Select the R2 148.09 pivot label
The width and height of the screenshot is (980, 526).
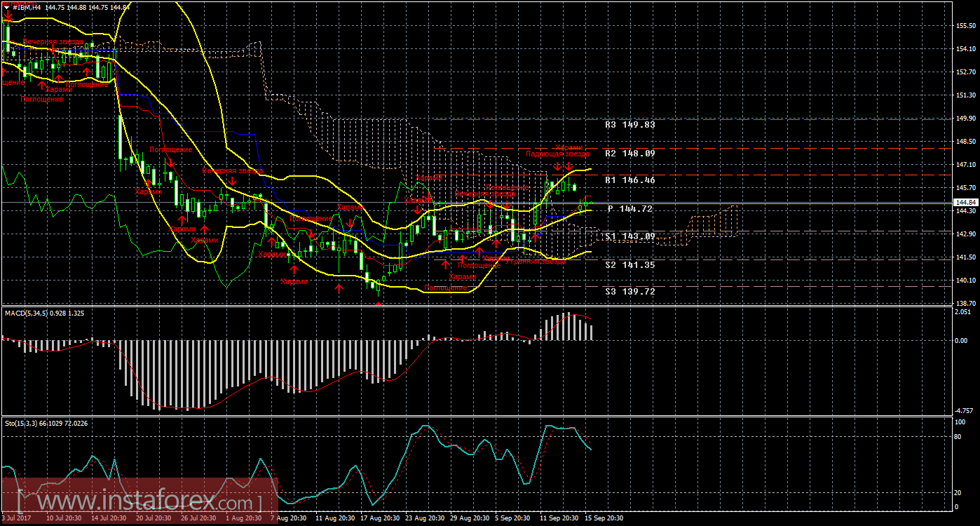coord(629,153)
